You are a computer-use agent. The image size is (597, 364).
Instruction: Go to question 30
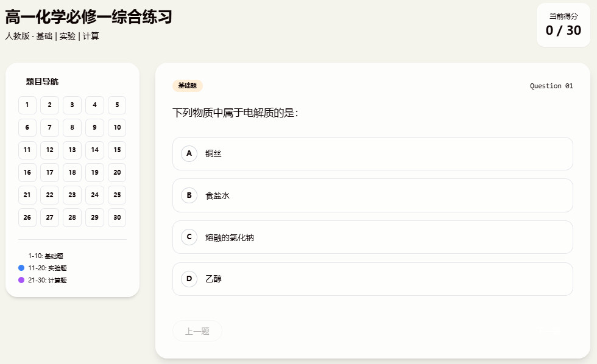tap(116, 217)
